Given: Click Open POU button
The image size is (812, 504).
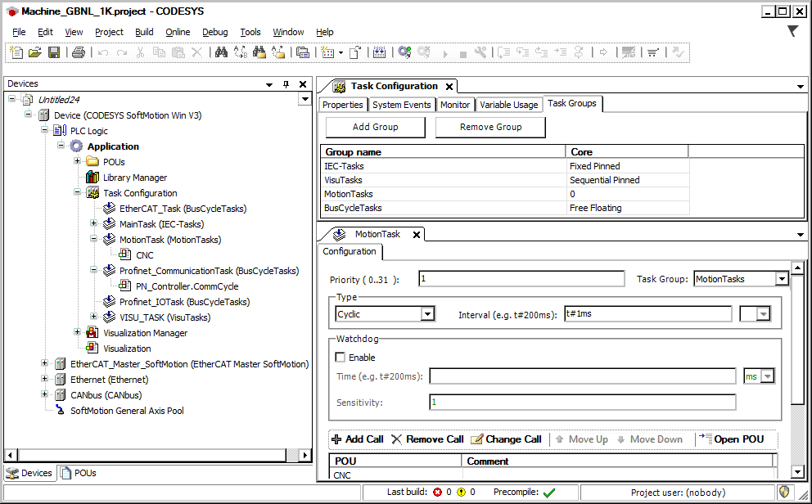Looking at the screenshot, I should tap(732, 439).
